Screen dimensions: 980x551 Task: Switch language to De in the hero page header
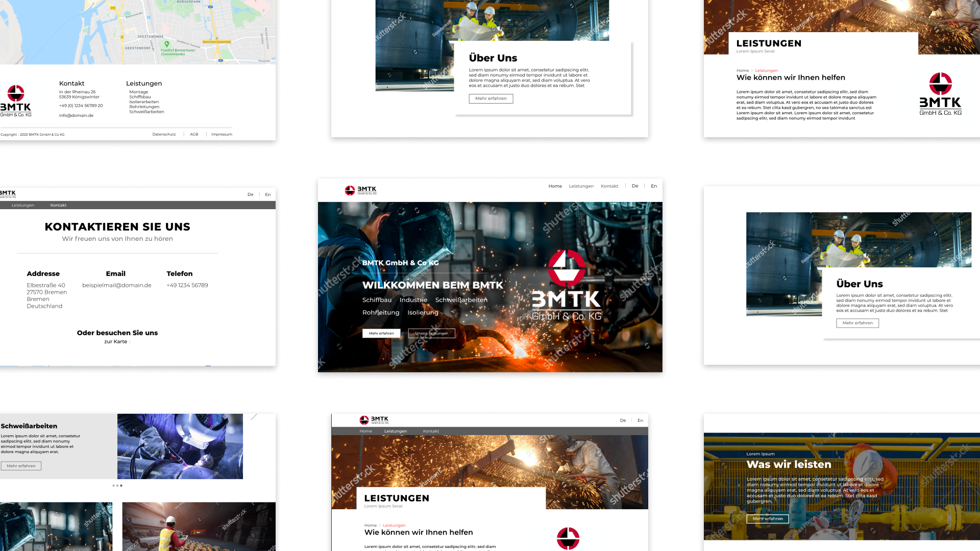[x=635, y=186]
